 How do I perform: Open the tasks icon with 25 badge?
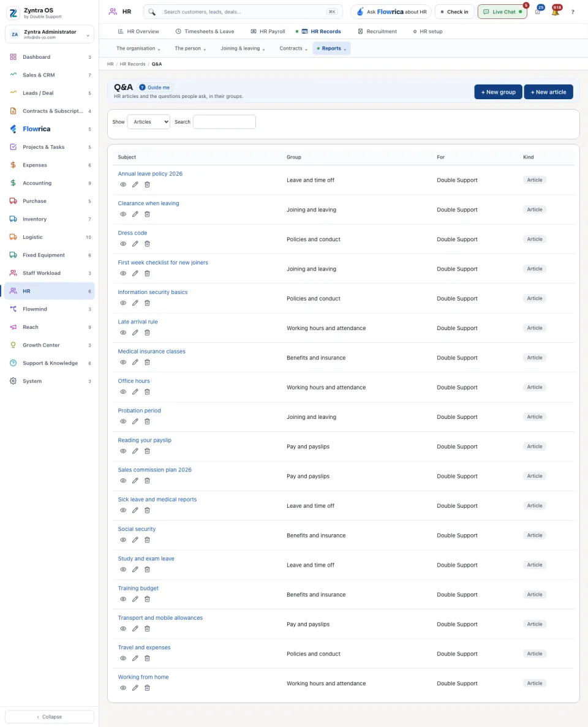[538, 12]
